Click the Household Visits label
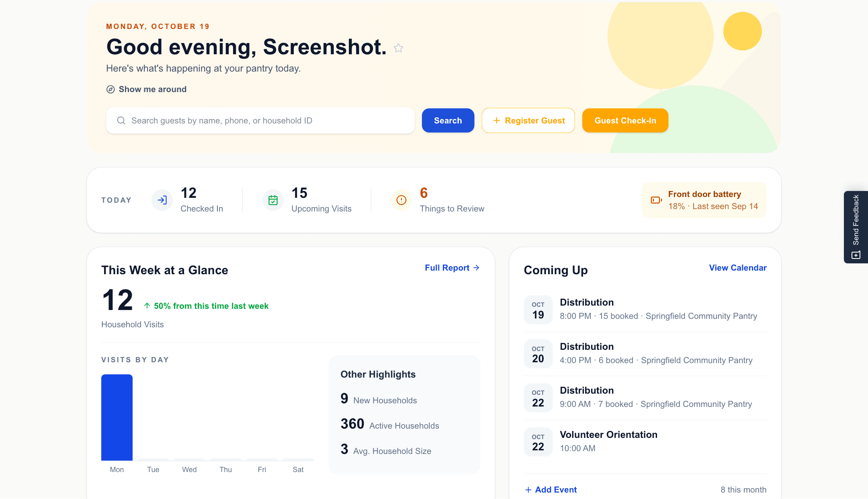 (x=133, y=324)
